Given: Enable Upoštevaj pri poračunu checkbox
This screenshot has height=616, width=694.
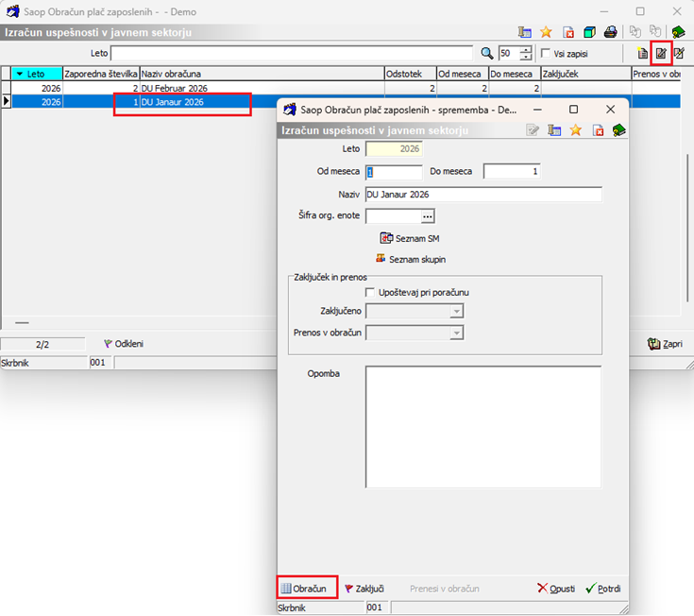Looking at the screenshot, I should 370,293.
